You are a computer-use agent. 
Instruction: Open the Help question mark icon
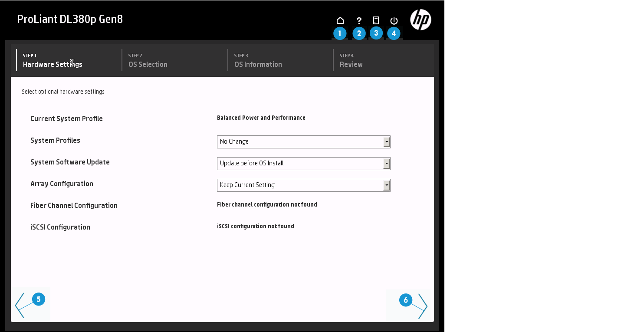[x=359, y=21]
